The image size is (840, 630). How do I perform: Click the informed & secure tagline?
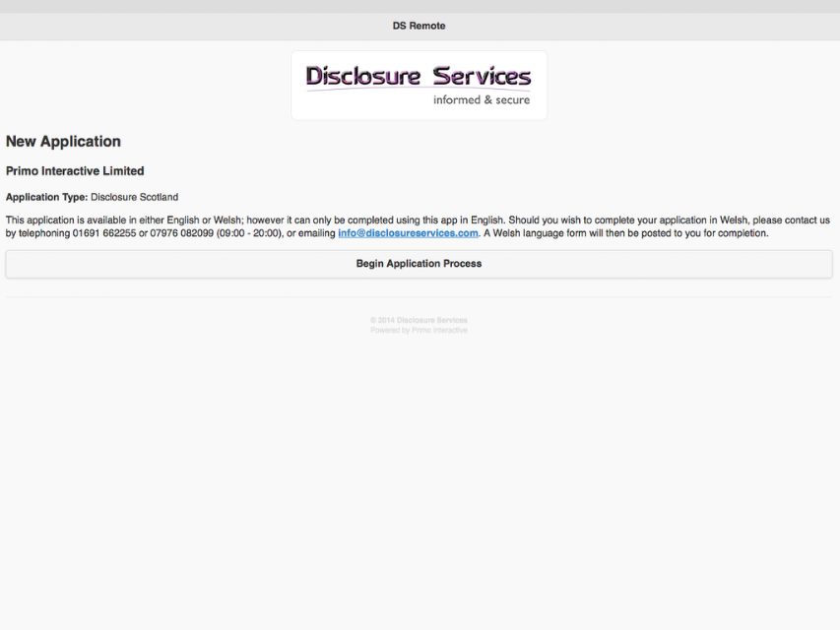[482, 100]
